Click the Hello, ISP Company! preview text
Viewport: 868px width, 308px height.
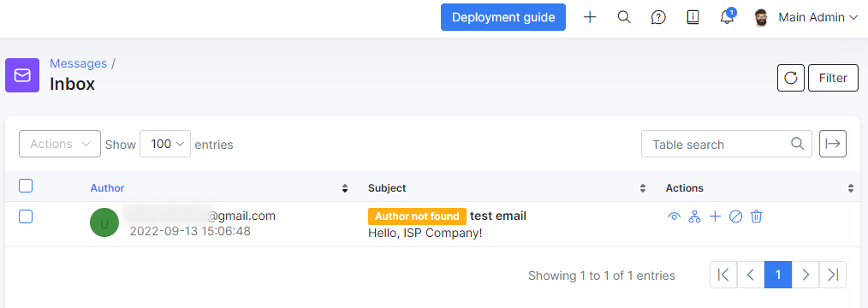click(425, 233)
